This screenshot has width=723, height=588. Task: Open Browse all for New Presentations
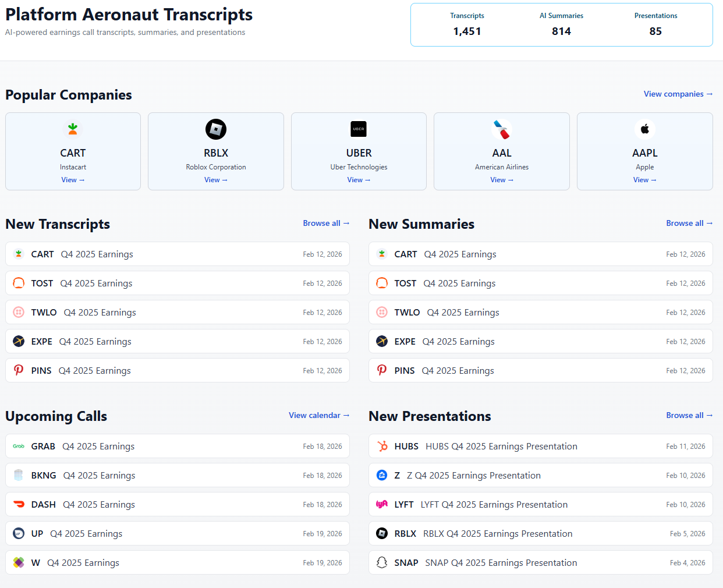689,415
